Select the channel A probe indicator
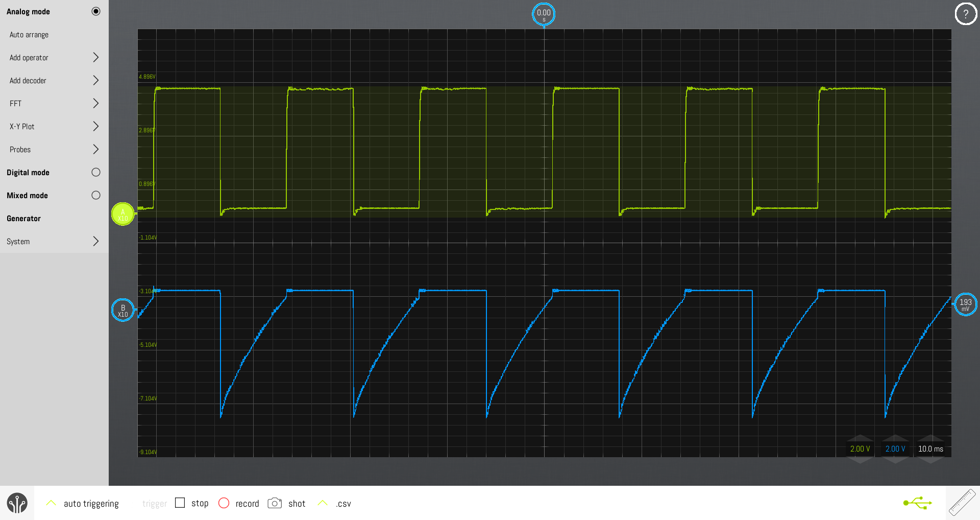The image size is (980, 520). pyautogui.click(x=122, y=214)
